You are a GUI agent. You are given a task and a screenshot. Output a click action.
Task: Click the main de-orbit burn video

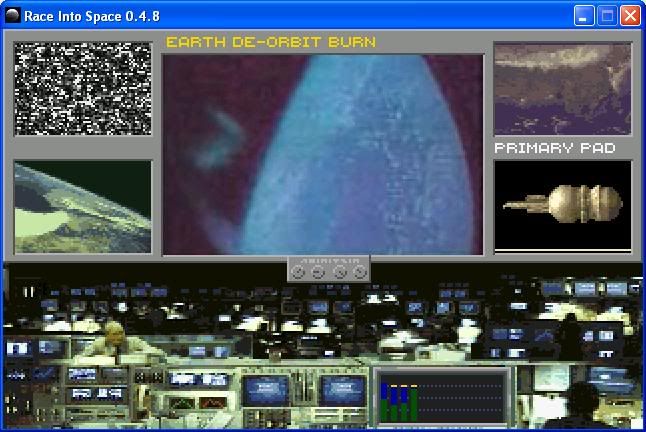(323, 154)
